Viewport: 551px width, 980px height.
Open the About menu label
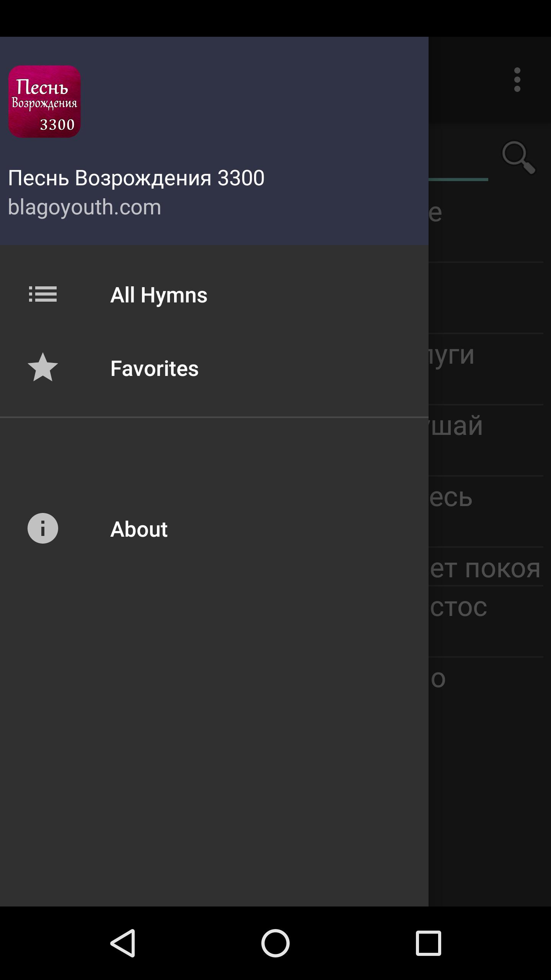[x=139, y=529]
